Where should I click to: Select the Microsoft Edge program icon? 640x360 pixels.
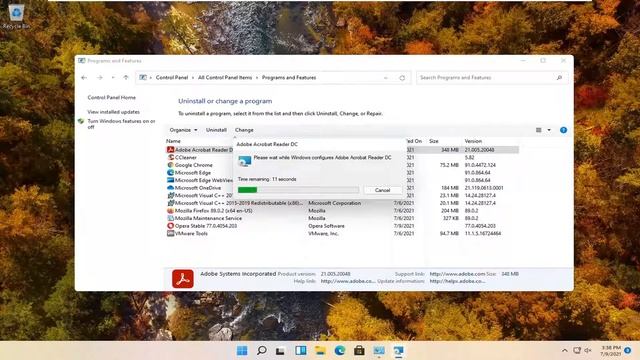point(170,173)
